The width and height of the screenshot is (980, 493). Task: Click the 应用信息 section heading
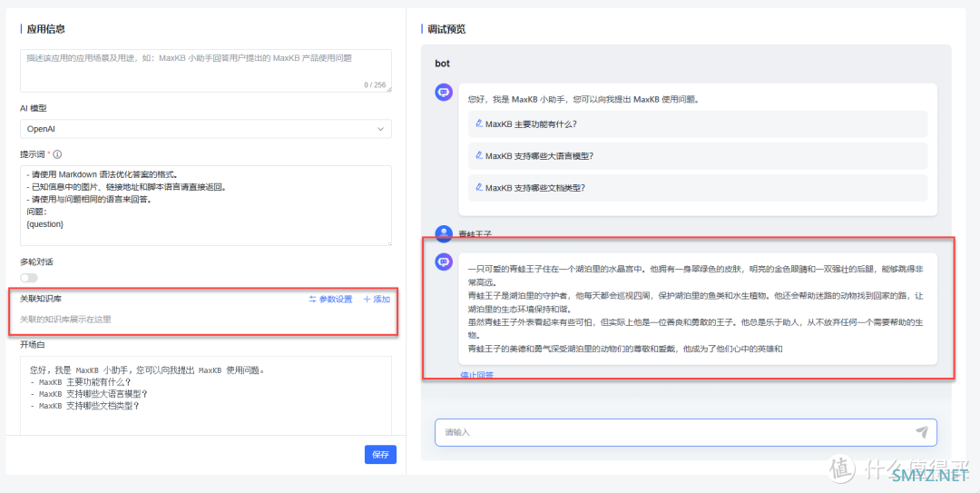[x=46, y=29]
